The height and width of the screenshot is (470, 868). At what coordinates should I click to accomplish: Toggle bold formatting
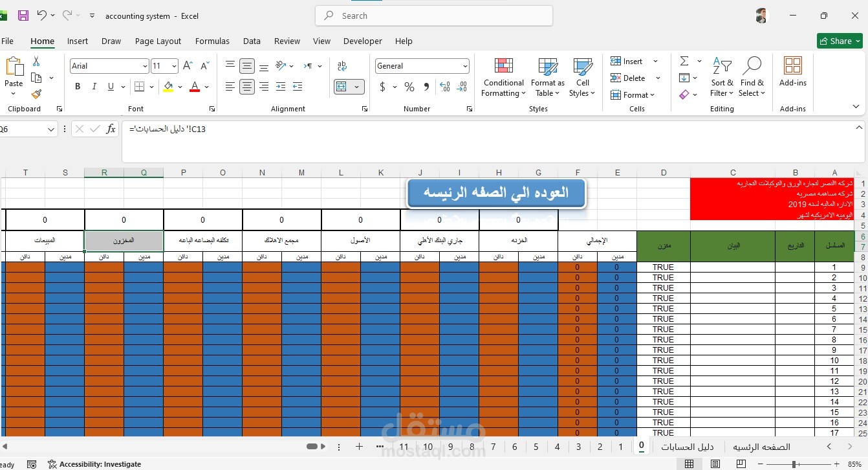click(x=78, y=87)
